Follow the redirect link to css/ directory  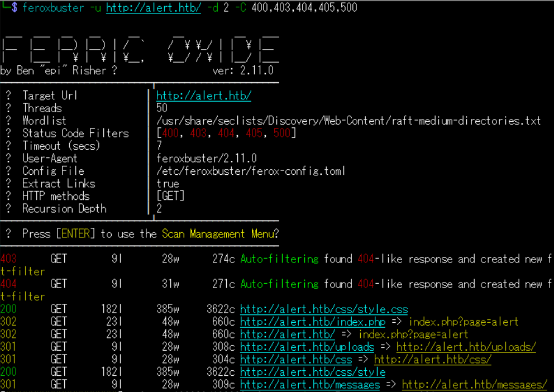[x=432, y=360]
